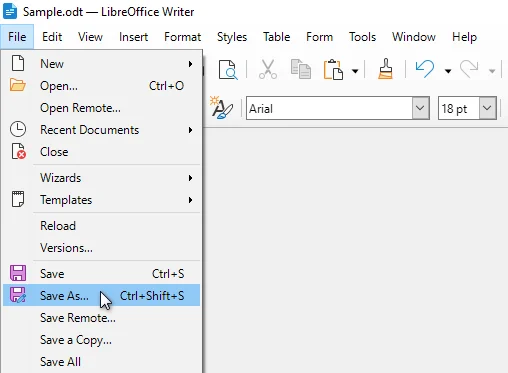Open the Styles menu
Viewport: 508px width, 373px height.
(x=232, y=37)
